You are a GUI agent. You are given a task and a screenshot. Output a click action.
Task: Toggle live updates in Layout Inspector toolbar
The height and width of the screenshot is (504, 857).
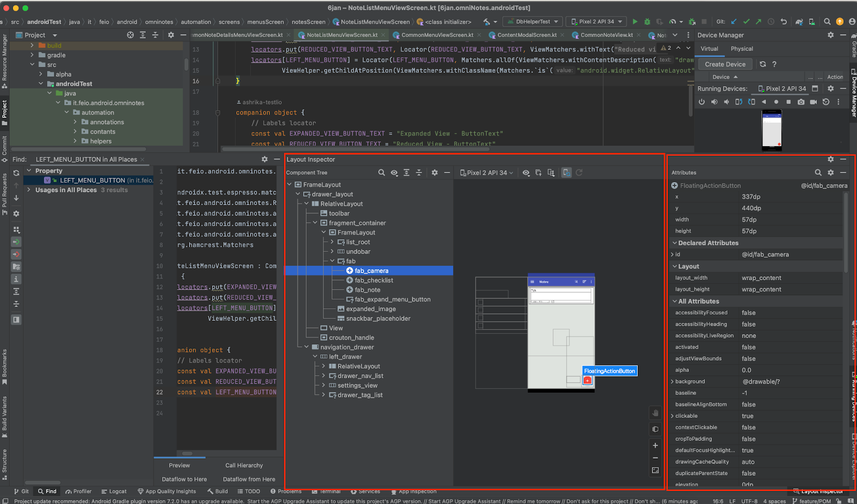pos(567,172)
